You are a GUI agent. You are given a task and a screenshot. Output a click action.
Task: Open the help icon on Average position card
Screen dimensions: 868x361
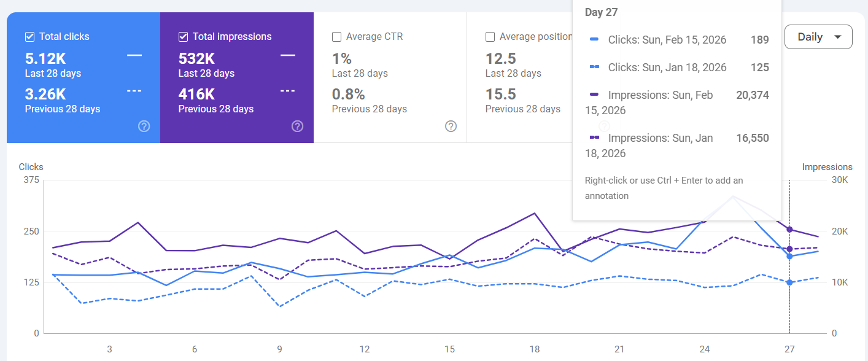(604, 126)
